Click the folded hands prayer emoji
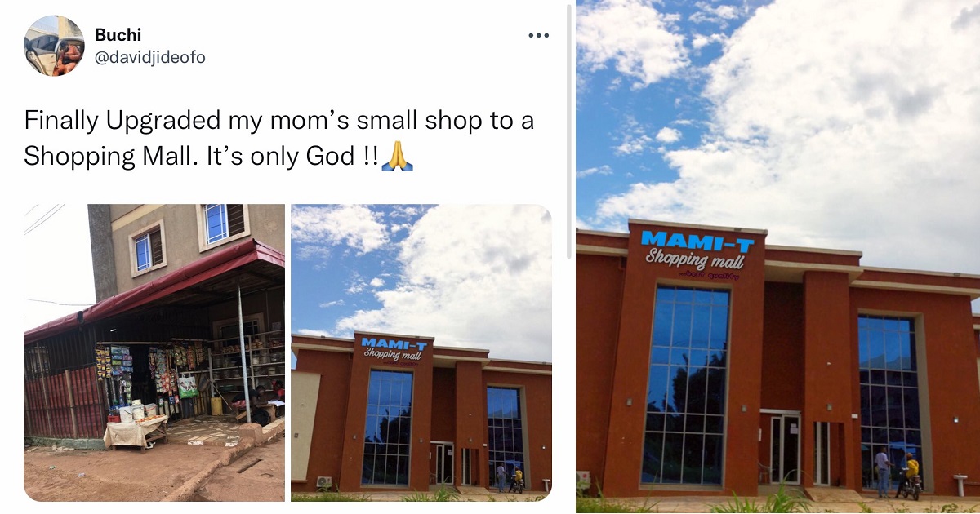The image size is (980, 514). pos(398,156)
